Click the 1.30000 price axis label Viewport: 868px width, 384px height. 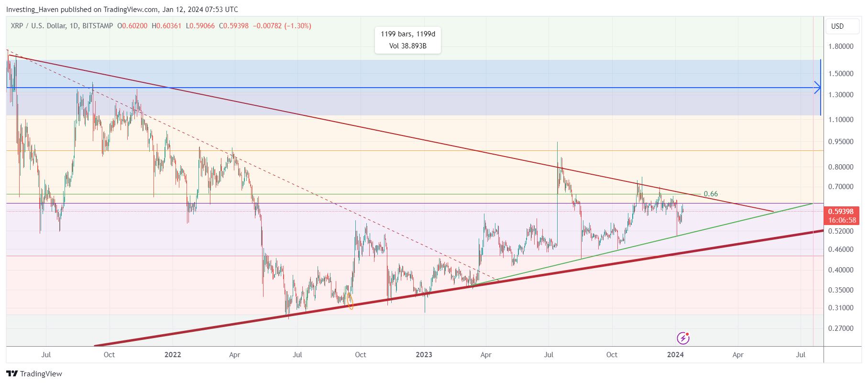pyautogui.click(x=841, y=95)
